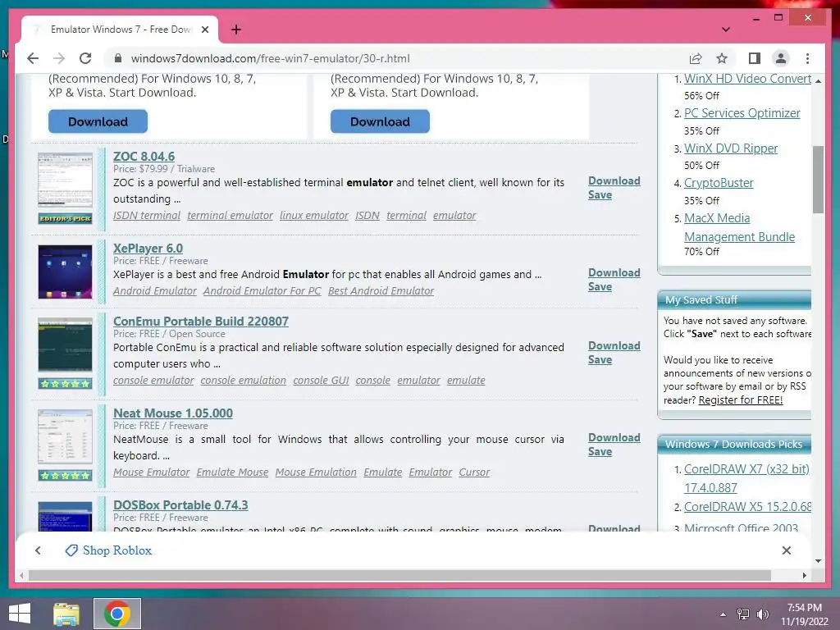Open CorelDRAW X7 (x32 bit) link
The width and height of the screenshot is (840, 630).
click(x=746, y=478)
